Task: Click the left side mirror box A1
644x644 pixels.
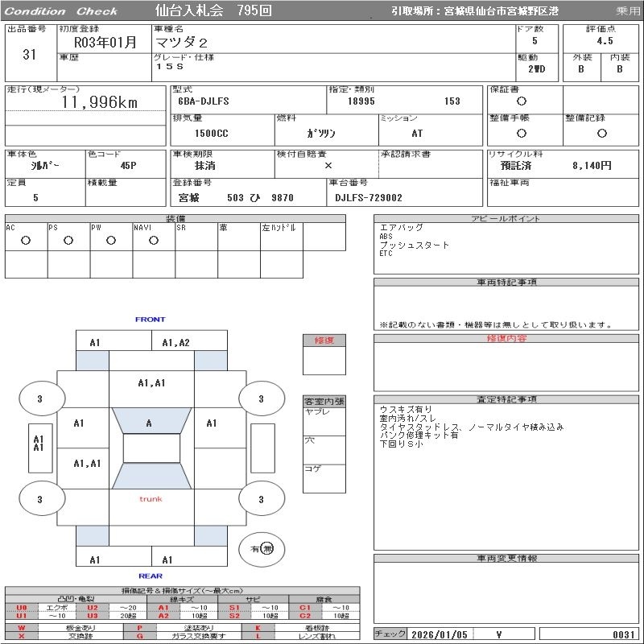Action: pyautogui.click(x=38, y=443)
